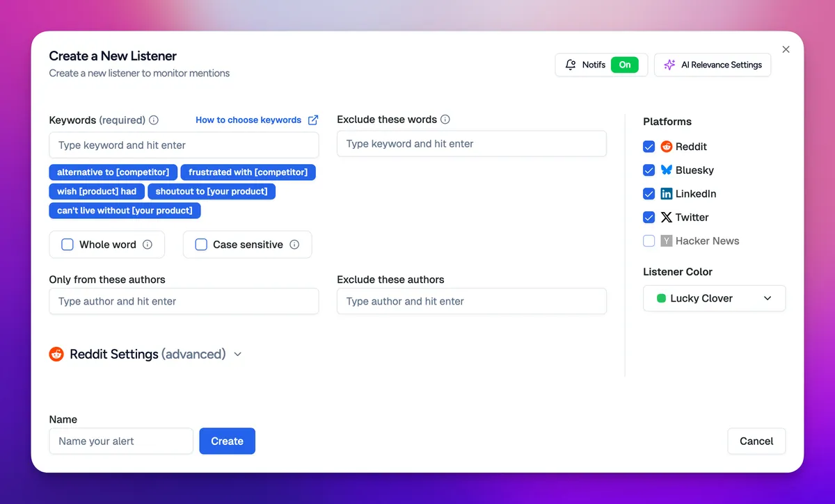Focus the Exclude these authors field
This screenshot has height=504, width=835.
coord(472,302)
